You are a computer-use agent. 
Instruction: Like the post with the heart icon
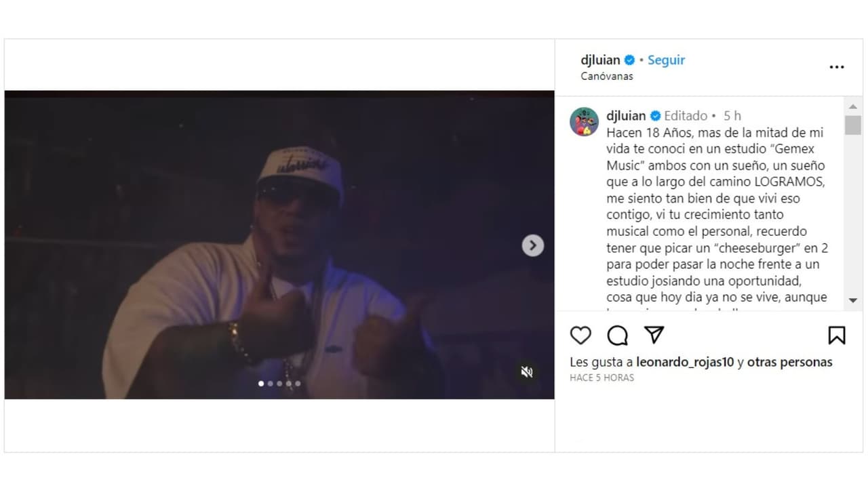pos(580,335)
